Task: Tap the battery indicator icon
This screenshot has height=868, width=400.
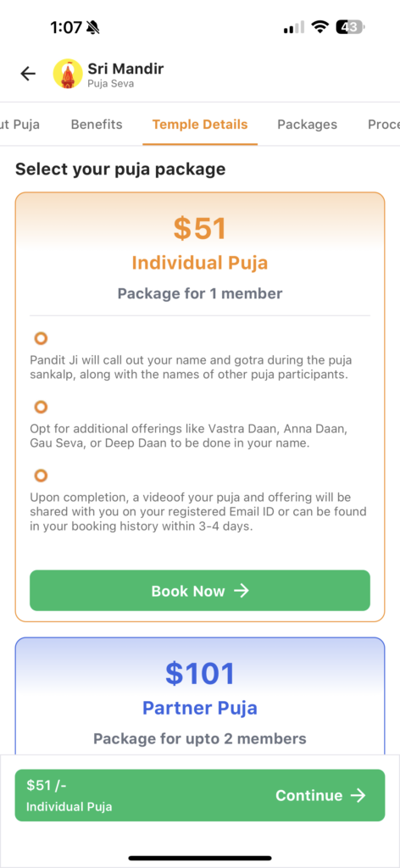Action: [350, 26]
